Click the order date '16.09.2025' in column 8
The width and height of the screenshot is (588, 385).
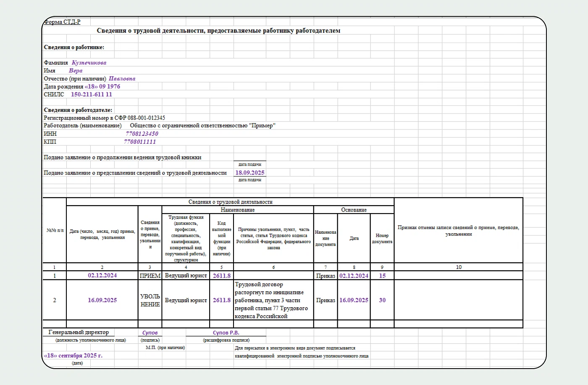point(354,300)
